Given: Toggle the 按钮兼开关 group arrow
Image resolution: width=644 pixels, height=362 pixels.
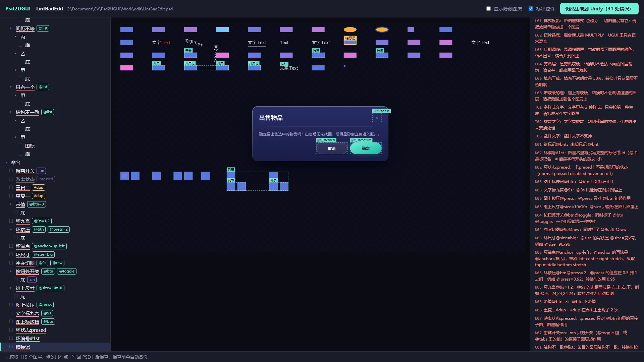Looking at the screenshot, I should coord(11,271).
